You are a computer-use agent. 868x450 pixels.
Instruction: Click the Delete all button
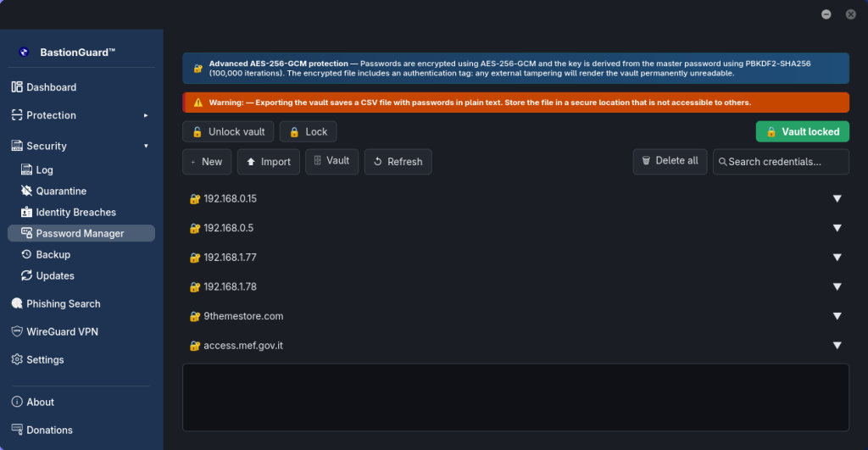[x=670, y=161]
